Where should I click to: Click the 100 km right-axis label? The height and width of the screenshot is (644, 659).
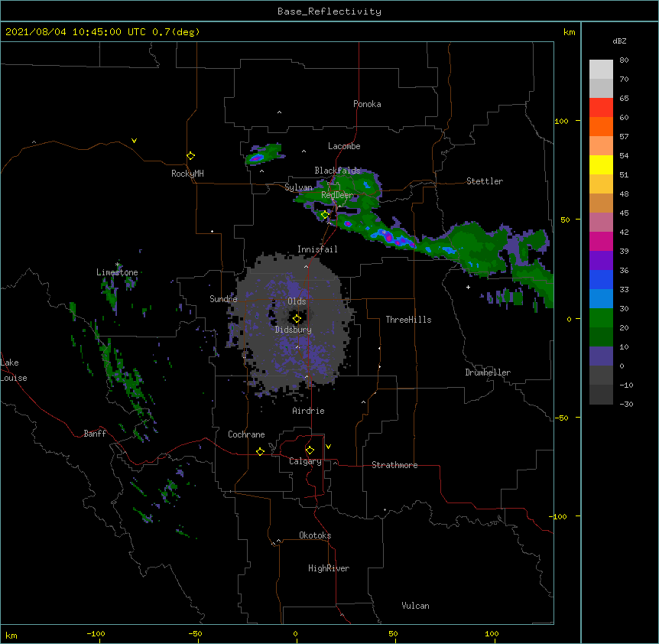(x=561, y=121)
